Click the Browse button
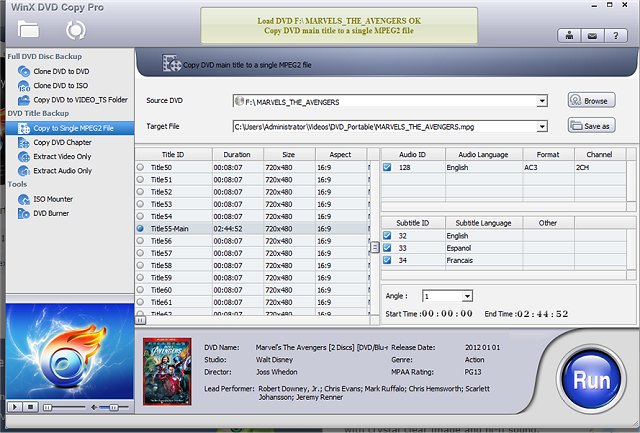The image size is (640, 433). pyautogui.click(x=590, y=101)
